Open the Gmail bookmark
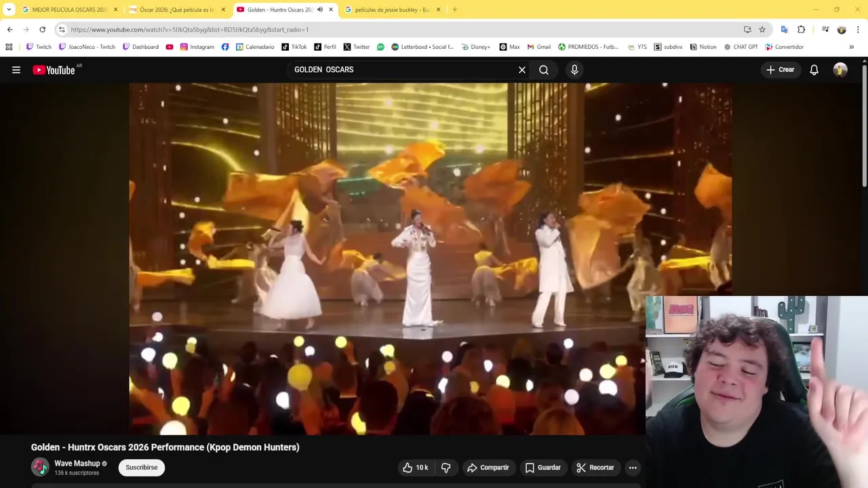The height and width of the screenshot is (488, 868). [538, 47]
